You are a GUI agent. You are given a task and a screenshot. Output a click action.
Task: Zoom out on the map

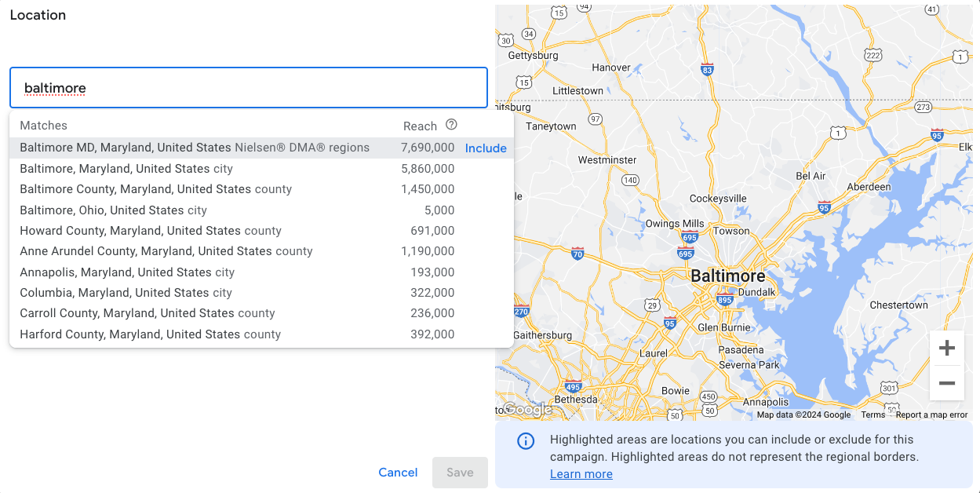click(x=947, y=383)
